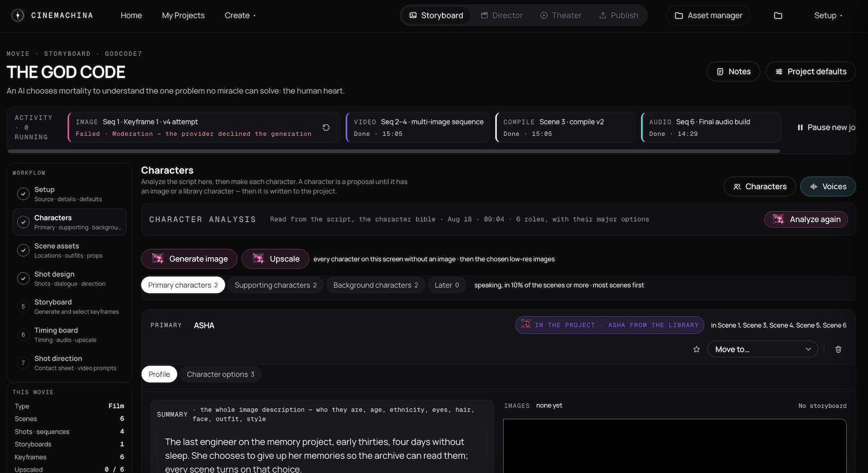868x473 pixels.
Task: Select the Background characters tab
Action: pyautogui.click(x=375, y=285)
